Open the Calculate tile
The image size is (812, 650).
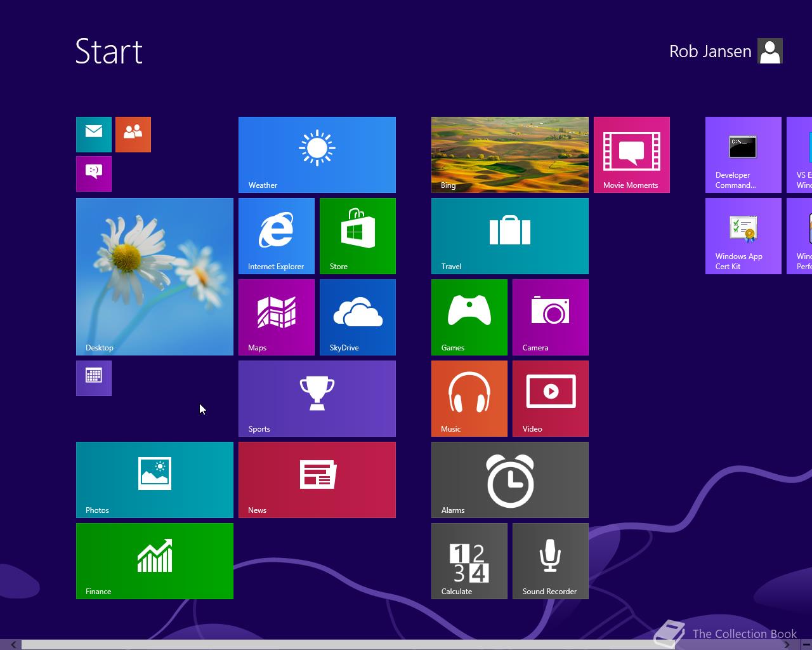[469, 561]
